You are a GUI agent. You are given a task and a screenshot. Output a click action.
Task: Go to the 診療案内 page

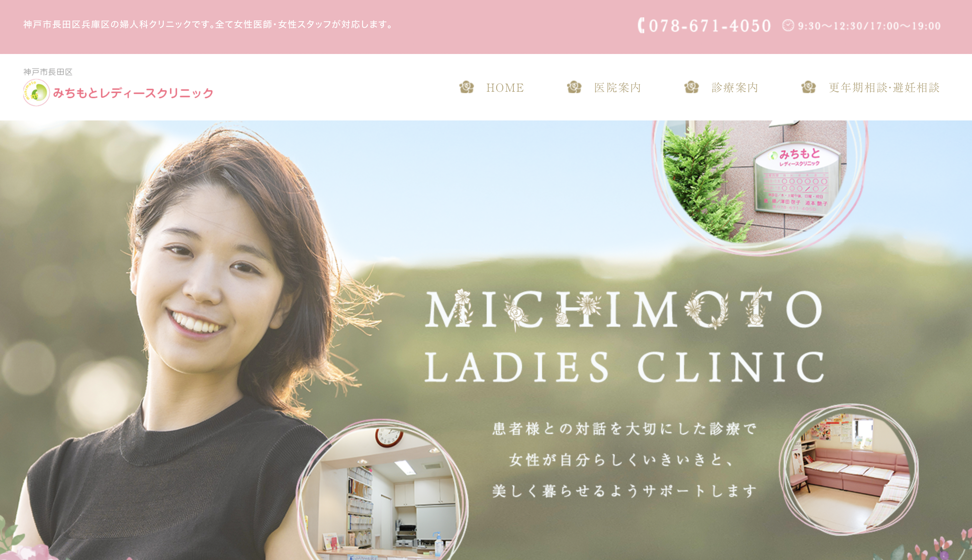tap(735, 88)
